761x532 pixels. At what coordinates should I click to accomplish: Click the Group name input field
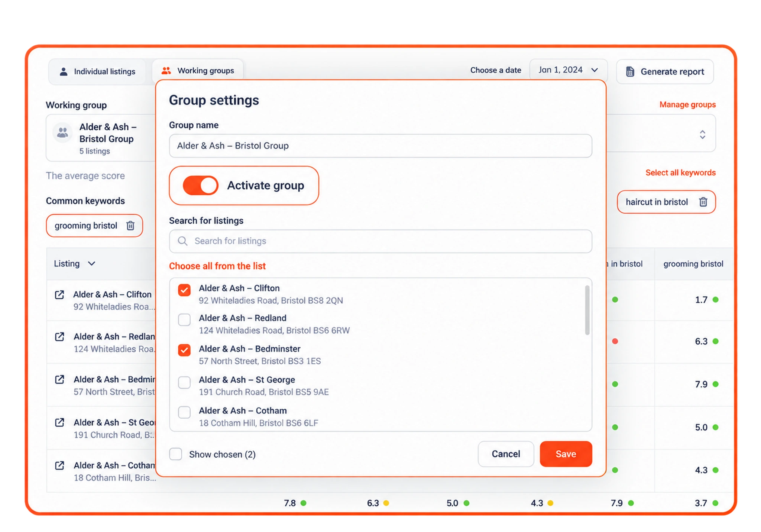point(380,146)
